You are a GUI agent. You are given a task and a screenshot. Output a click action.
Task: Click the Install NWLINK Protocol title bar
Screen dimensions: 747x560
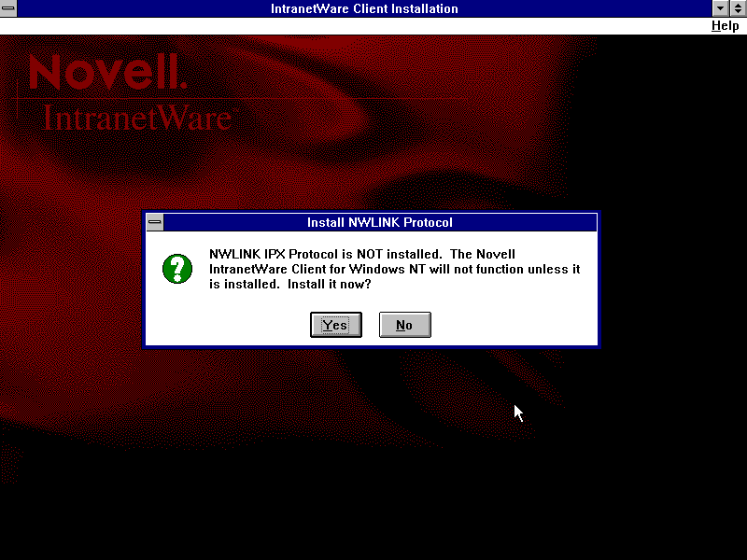click(380, 222)
